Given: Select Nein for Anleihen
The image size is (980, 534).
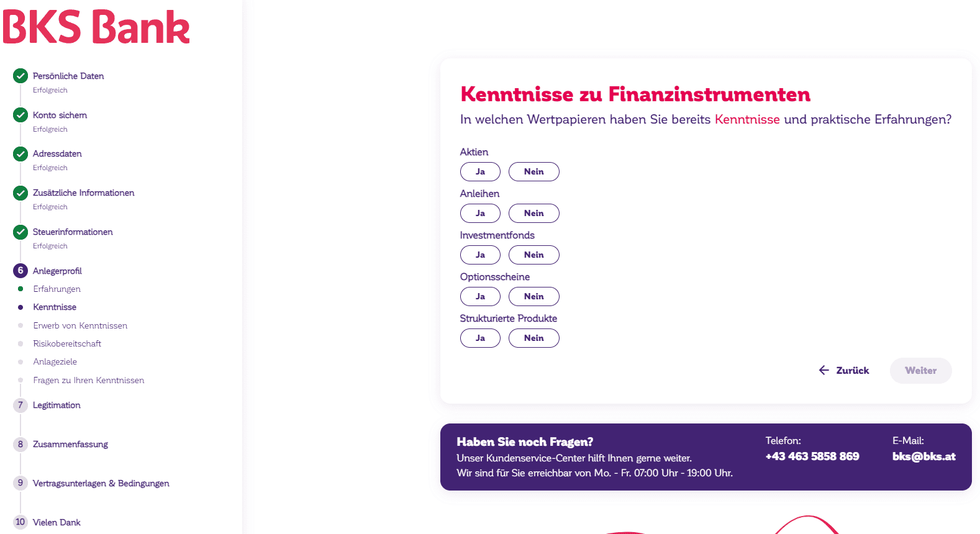Looking at the screenshot, I should pyautogui.click(x=533, y=213).
